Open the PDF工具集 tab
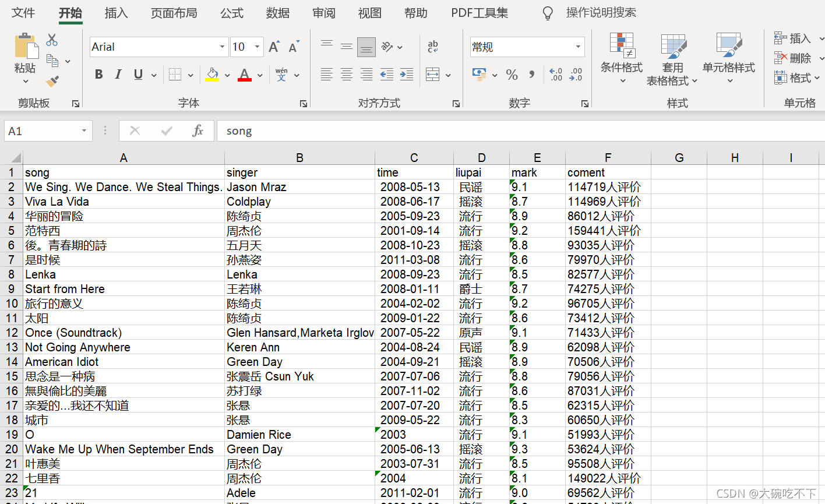825x504 pixels. (480, 13)
